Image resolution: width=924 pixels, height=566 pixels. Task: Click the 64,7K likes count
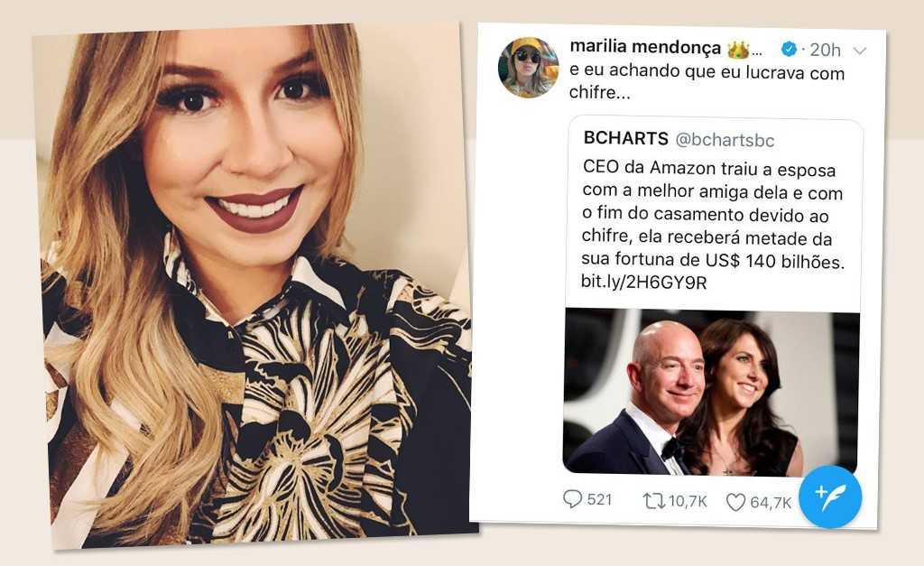pos(771,502)
